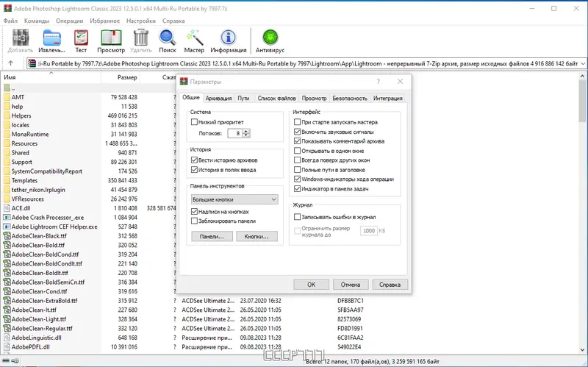Enable Открывать в одном окне
Image resolution: width=588 pixels, height=367 pixels.
click(x=298, y=151)
